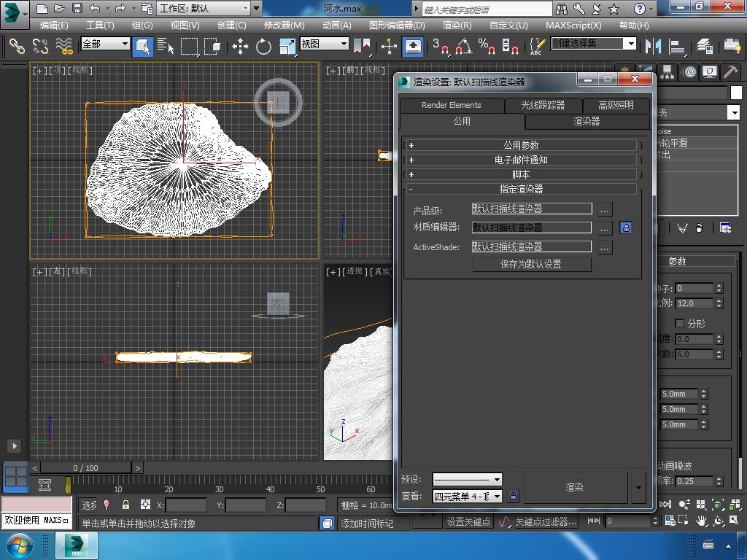This screenshot has width=747, height=560.
Task: Open the Utilities hammer panel tab
Action: pyautogui.click(x=729, y=72)
